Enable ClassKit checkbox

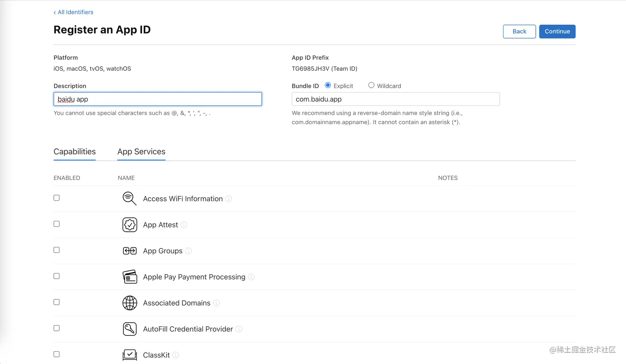coord(57,354)
